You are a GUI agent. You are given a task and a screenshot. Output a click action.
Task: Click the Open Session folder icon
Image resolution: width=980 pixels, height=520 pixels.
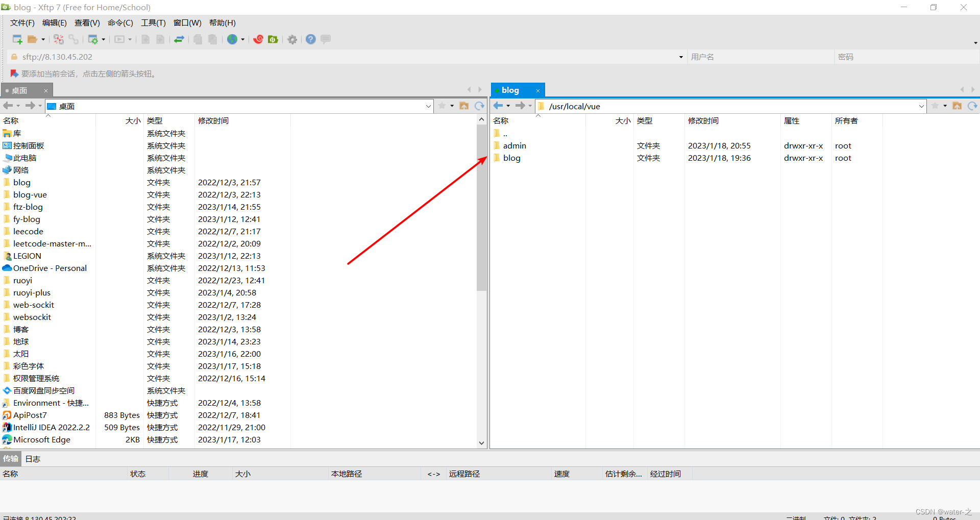click(33, 39)
